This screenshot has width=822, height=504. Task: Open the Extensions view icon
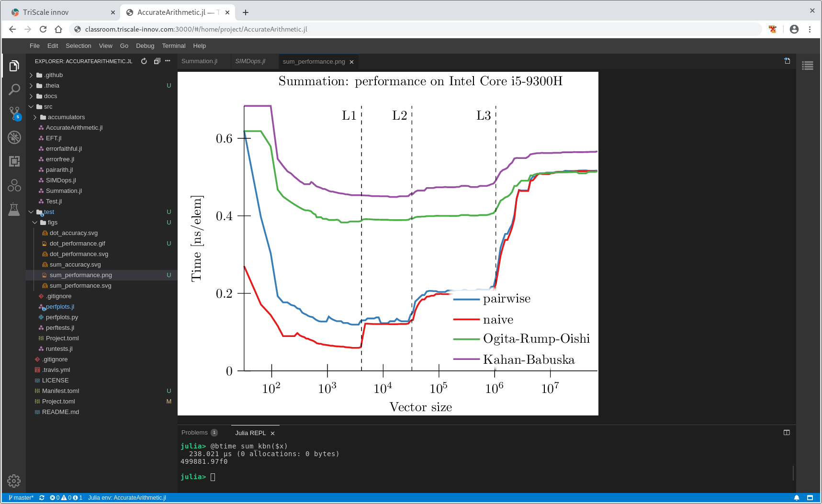14,161
